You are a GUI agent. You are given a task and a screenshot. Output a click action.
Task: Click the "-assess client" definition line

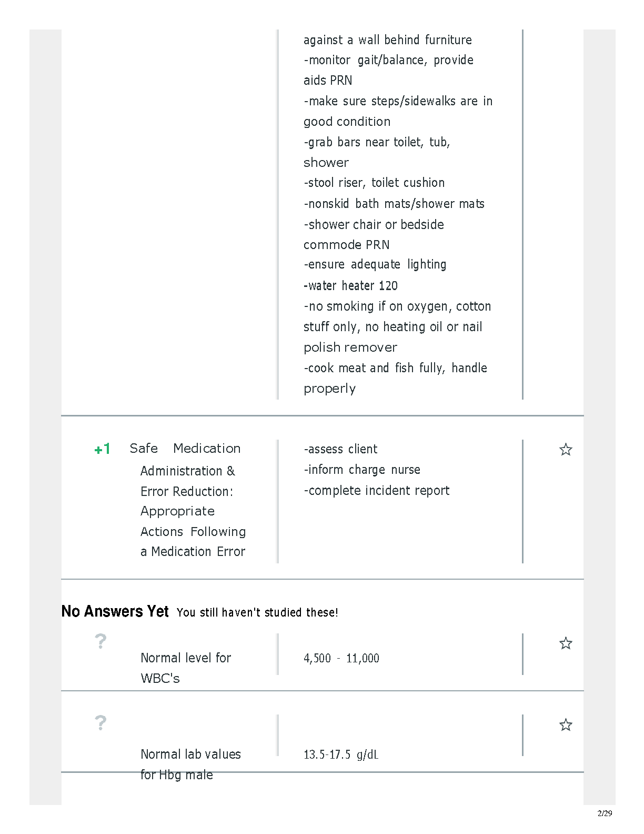[x=340, y=449]
